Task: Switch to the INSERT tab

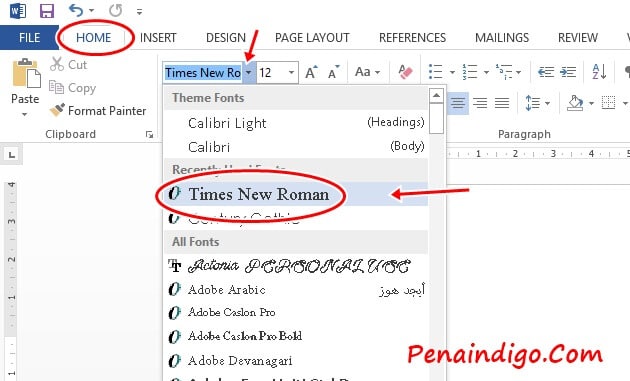Action: (158, 37)
